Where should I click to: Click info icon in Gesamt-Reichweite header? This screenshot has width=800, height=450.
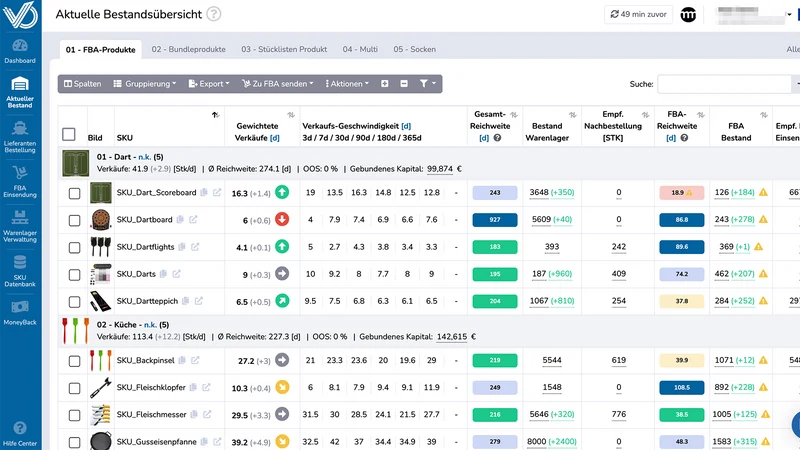[x=497, y=138]
